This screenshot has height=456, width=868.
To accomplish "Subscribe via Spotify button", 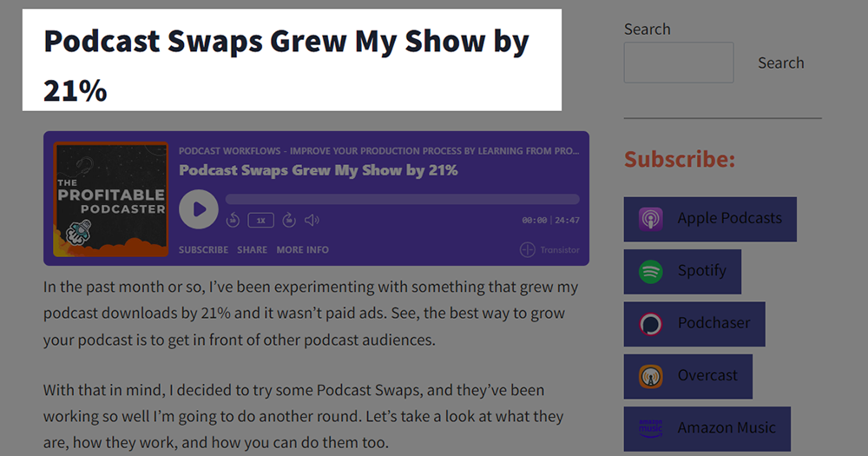I will (x=682, y=272).
